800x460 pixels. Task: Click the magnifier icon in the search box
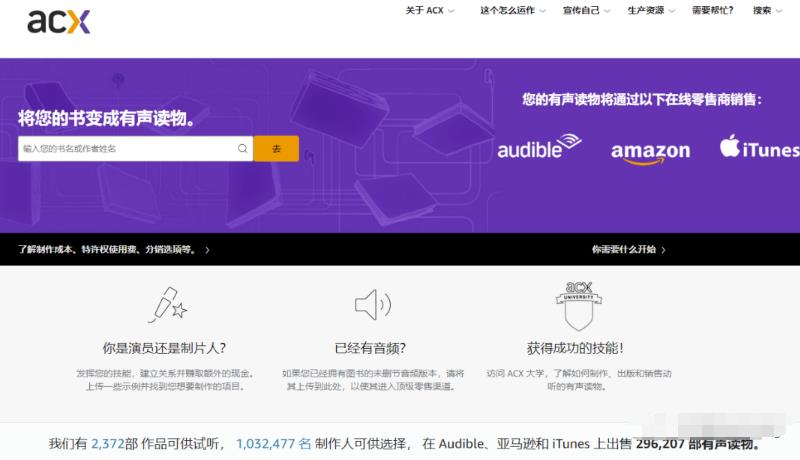pos(242,149)
